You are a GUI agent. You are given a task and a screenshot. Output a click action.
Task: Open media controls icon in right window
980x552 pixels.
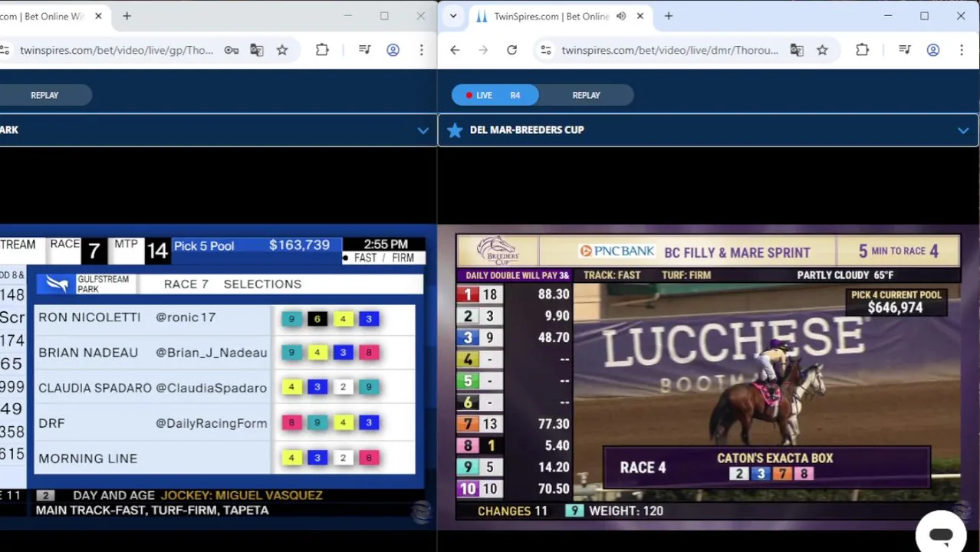point(905,51)
